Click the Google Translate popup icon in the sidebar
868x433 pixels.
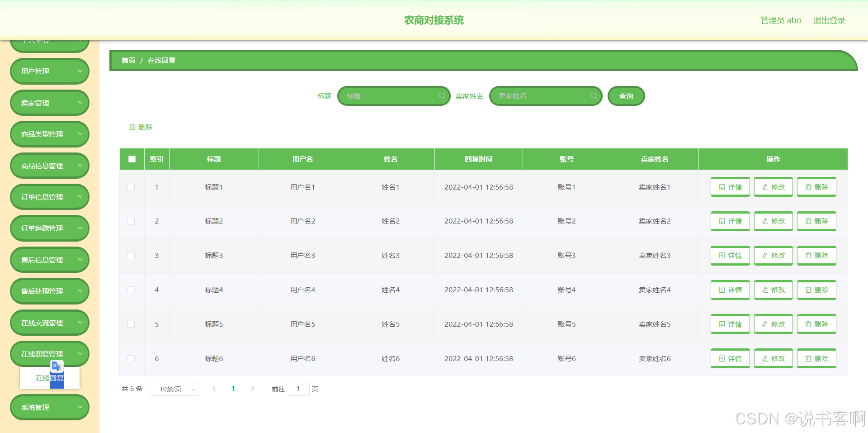tap(57, 366)
